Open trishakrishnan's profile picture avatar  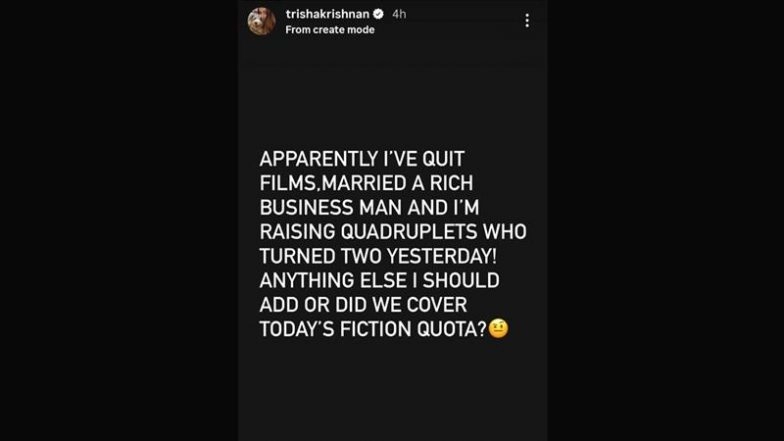click(262, 20)
